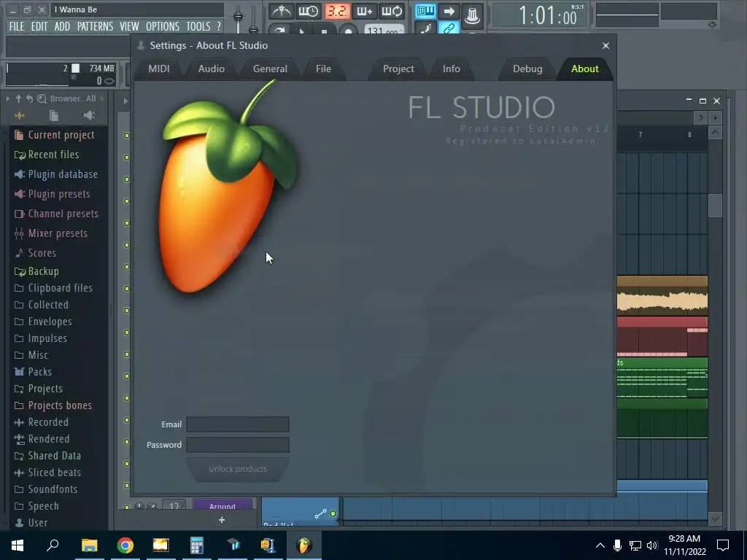The image size is (747, 560).
Task: Click the 1:01:00 time display
Action: [548, 17]
